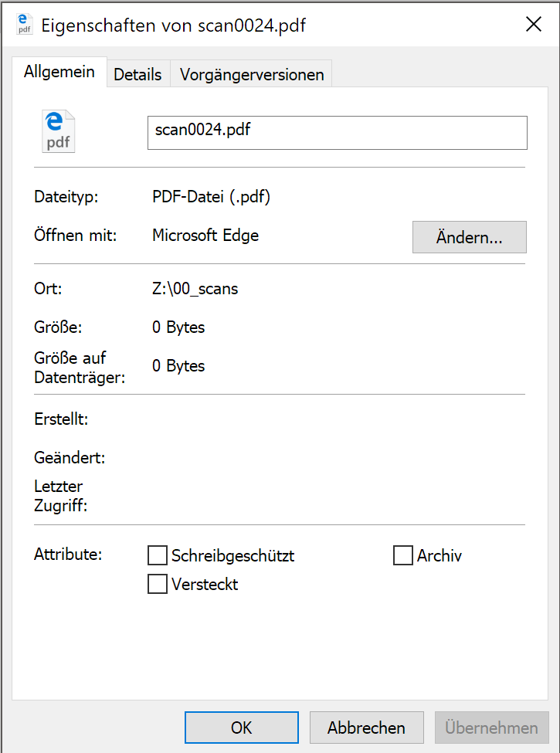Viewport: 560px width, 753px height.
Task: Click the Z:\00_scans location path
Action: click(195, 289)
